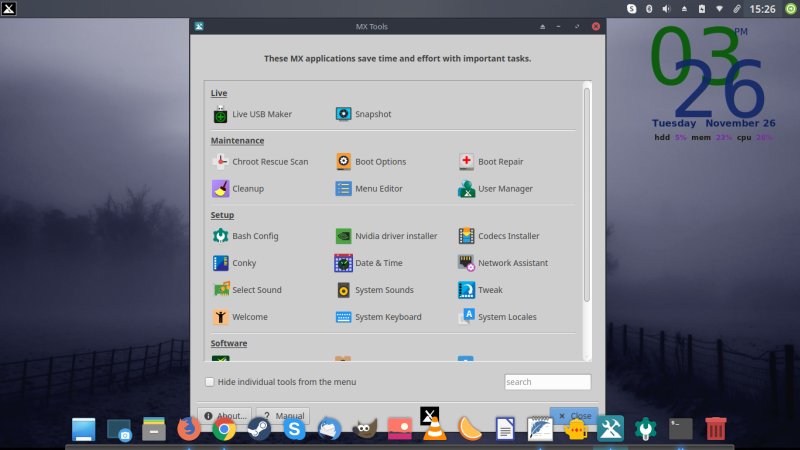Launch User Manager
This screenshot has height=450, width=800.
[x=495, y=189]
